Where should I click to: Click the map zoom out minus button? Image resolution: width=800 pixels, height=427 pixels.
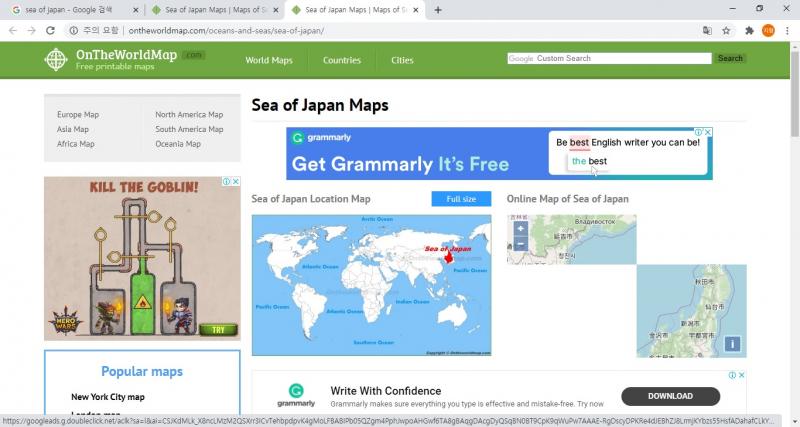point(520,243)
